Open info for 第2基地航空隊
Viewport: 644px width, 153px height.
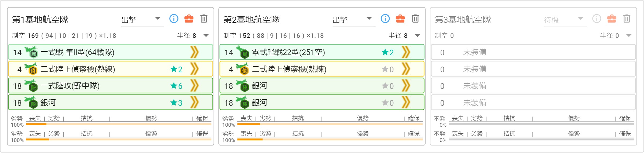385,19
